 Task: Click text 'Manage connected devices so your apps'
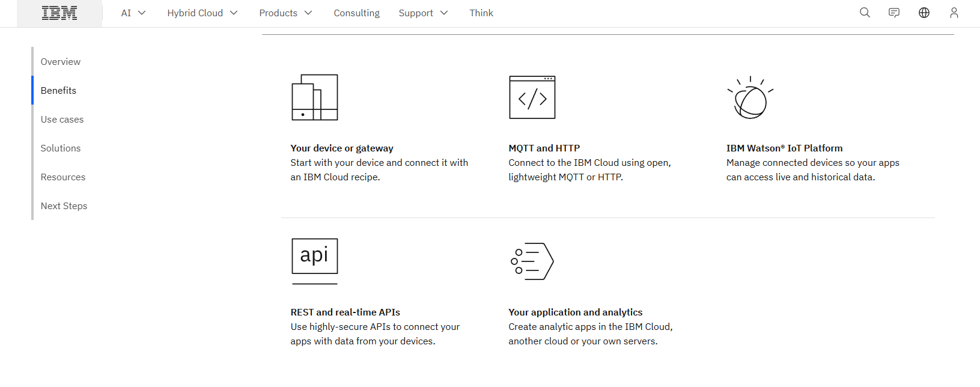point(813,163)
